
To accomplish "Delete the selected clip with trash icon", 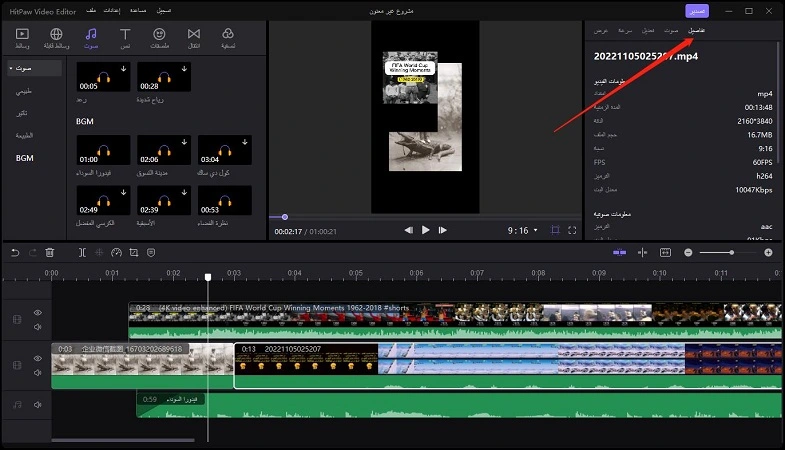I will click(50, 253).
